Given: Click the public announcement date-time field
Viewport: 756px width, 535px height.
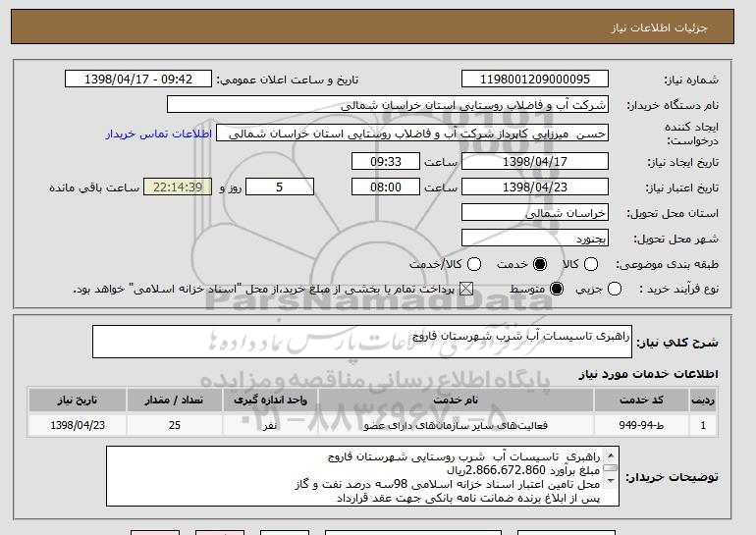Looking at the screenshot, I should 138,80.
